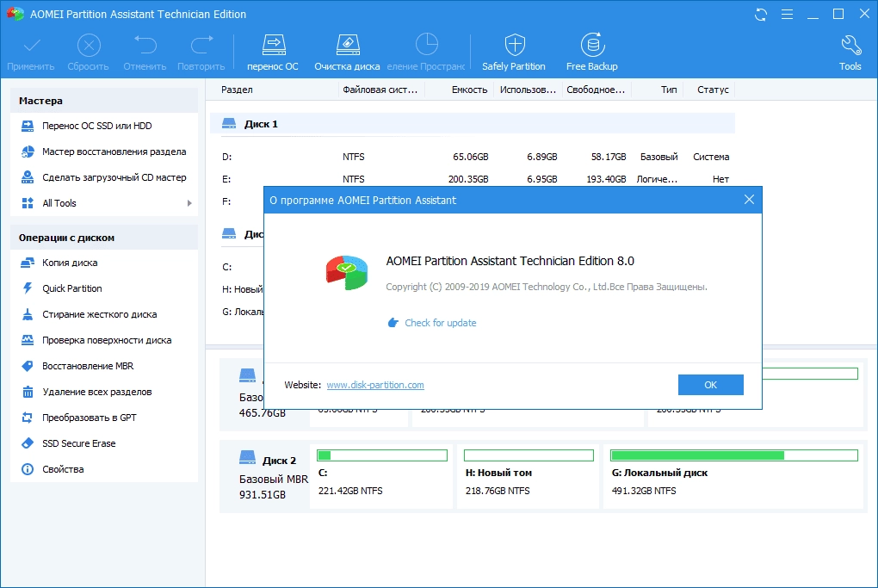Screen dimensions: 878x588
Task: Sort by the Статус column header
Action: click(x=713, y=90)
